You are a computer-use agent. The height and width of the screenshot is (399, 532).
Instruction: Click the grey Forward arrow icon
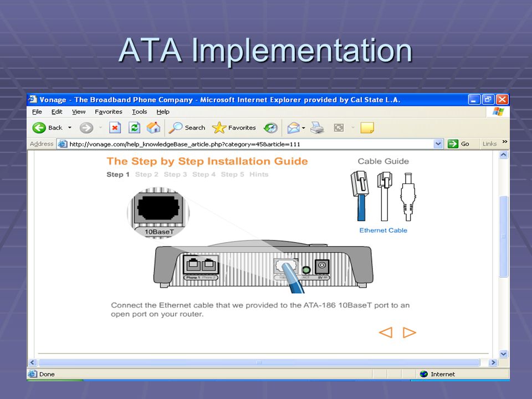[86, 128]
